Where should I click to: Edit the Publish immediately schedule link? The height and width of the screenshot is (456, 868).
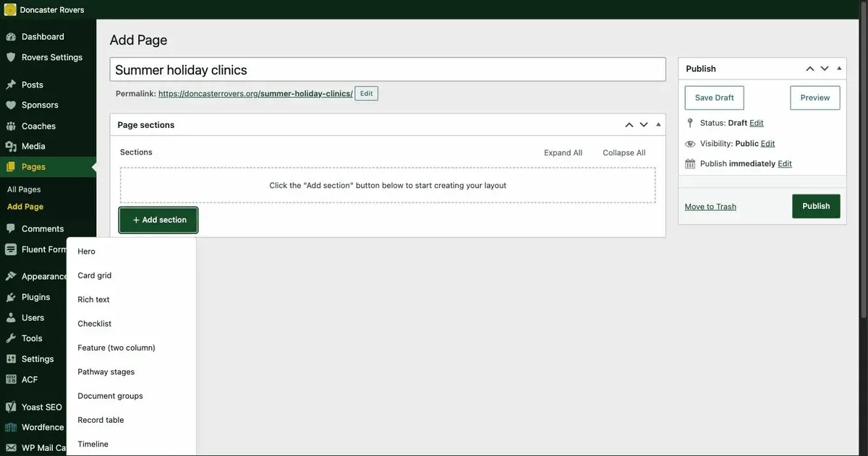point(785,163)
